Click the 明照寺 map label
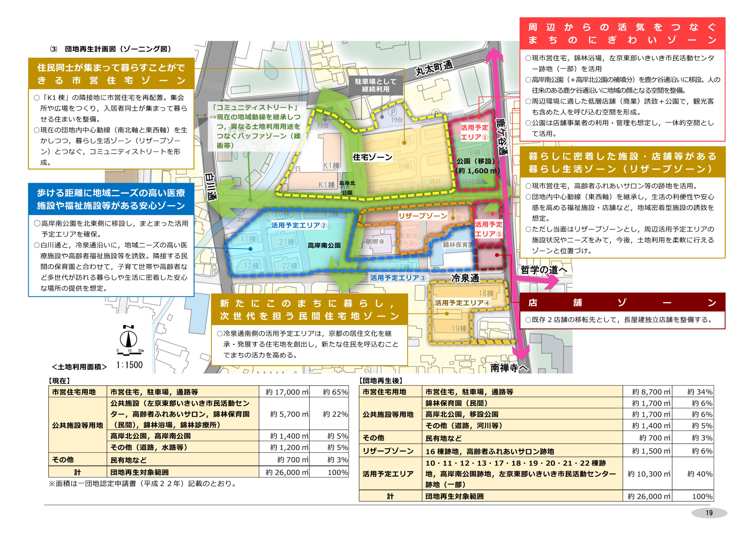 click(x=375, y=241)
